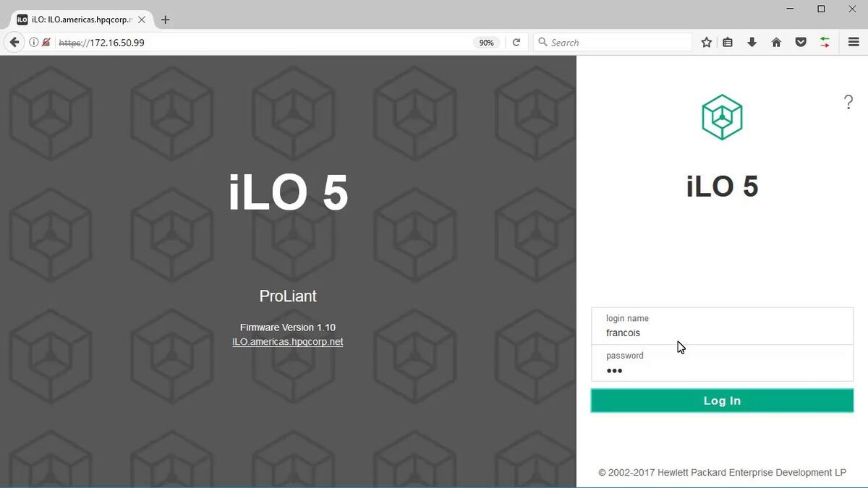This screenshot has width=868, height=488.
Task: Click the search magnifier icon
Action: click(x=542, y=43)
